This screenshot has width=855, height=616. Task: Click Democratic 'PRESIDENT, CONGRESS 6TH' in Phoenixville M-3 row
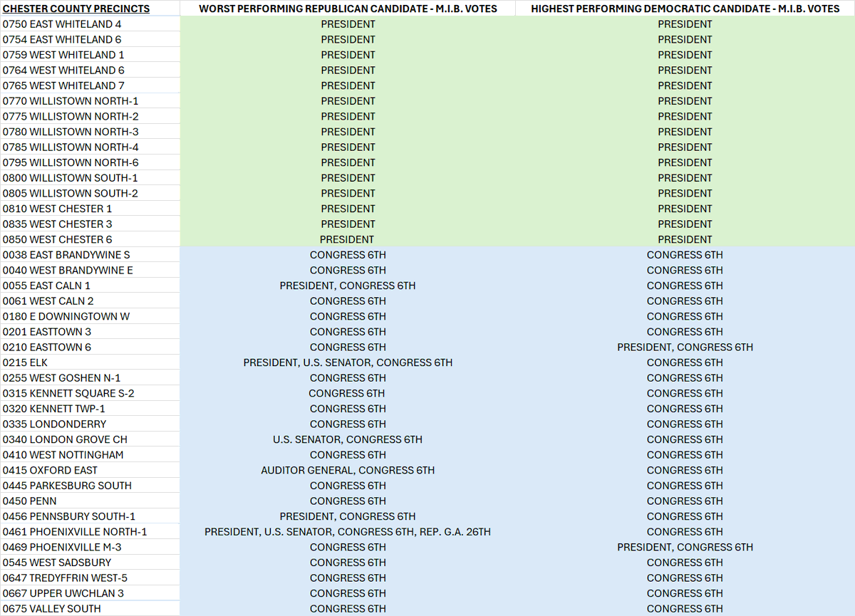[685, 547]
